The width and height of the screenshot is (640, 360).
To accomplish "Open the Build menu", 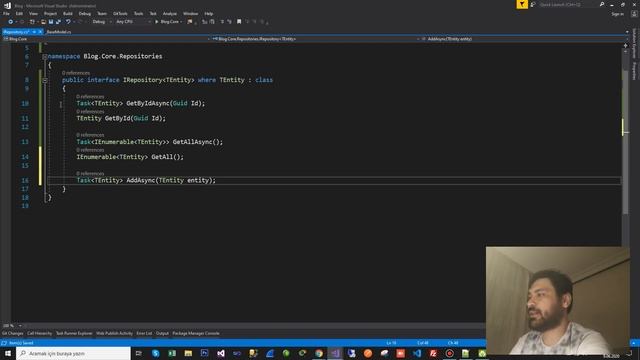I will (68, 13).
